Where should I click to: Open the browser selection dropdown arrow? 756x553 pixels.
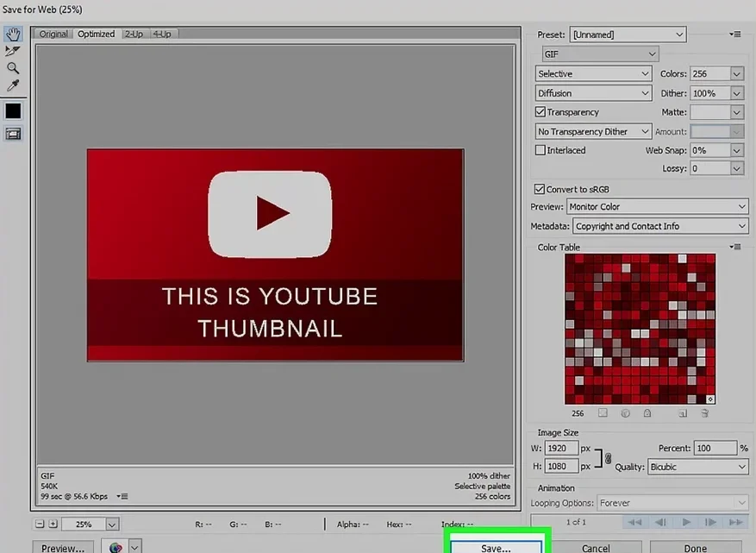click(134, 547)
